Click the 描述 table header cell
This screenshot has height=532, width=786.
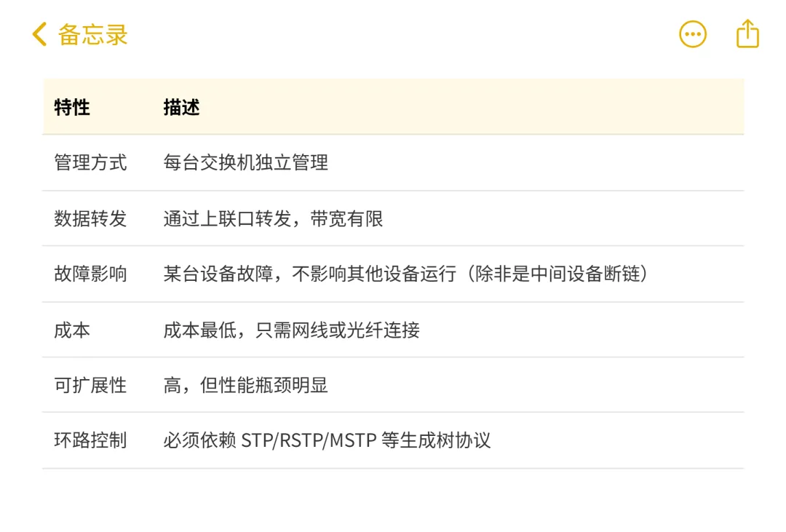(x=180, y=107)
